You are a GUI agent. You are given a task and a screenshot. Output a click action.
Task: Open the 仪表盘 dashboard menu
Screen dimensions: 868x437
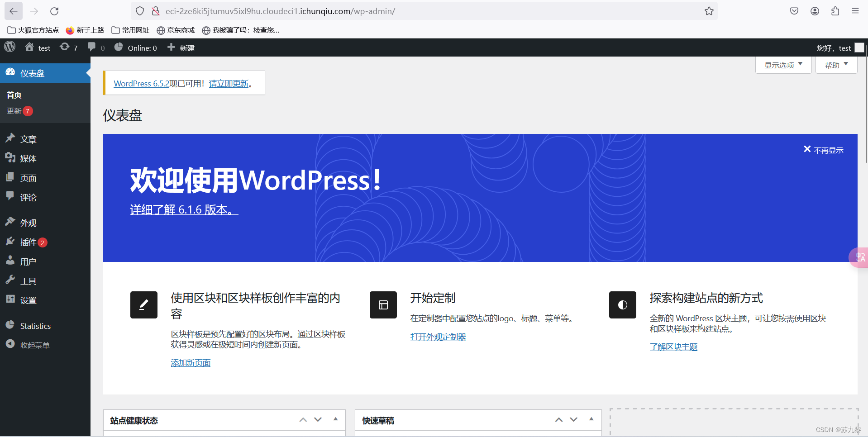[x=45, y=73]
